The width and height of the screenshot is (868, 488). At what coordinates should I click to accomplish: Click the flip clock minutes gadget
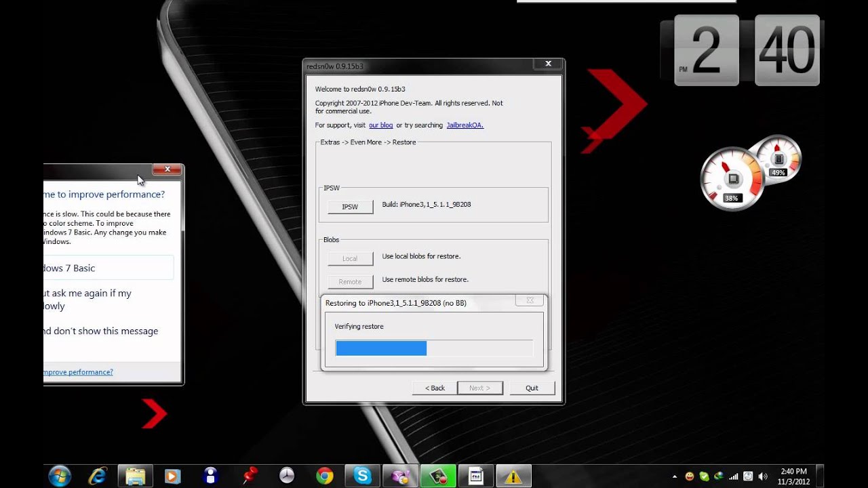(x=787, y=52)
